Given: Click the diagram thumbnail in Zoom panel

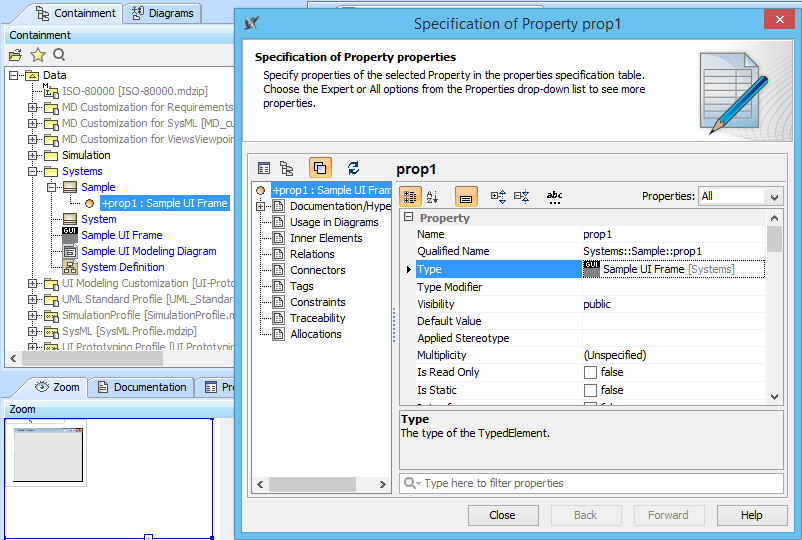Looking at the screenshot, I should point(48,455).
